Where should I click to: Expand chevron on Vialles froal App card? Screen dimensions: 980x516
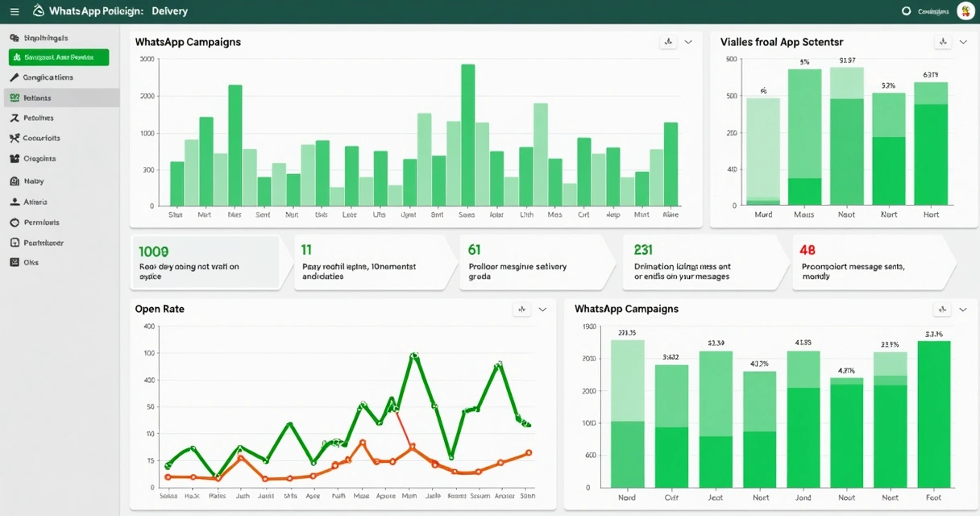point(963,42)
